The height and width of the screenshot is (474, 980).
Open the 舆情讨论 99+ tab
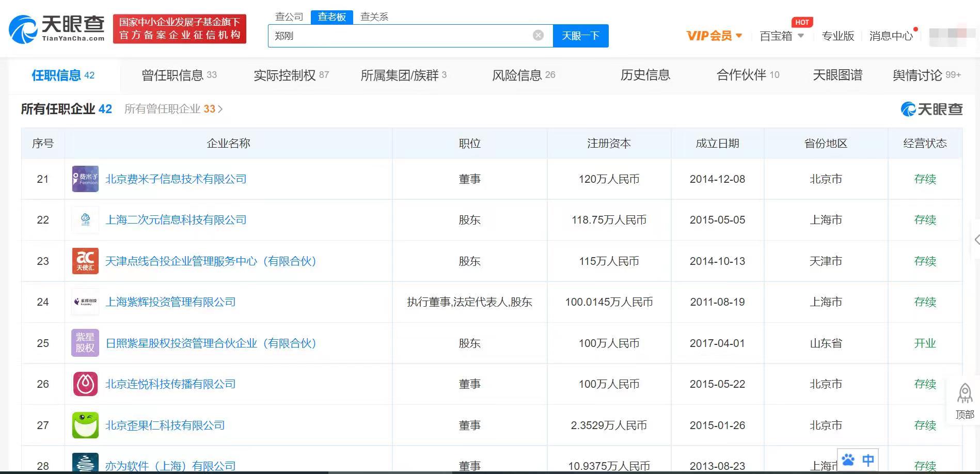click(x=927, y=75)
